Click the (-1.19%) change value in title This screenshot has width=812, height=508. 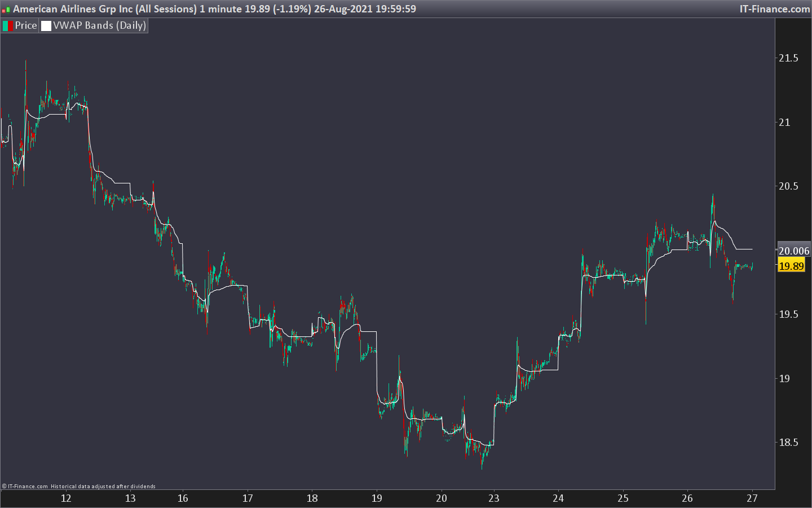coord(291,9)
